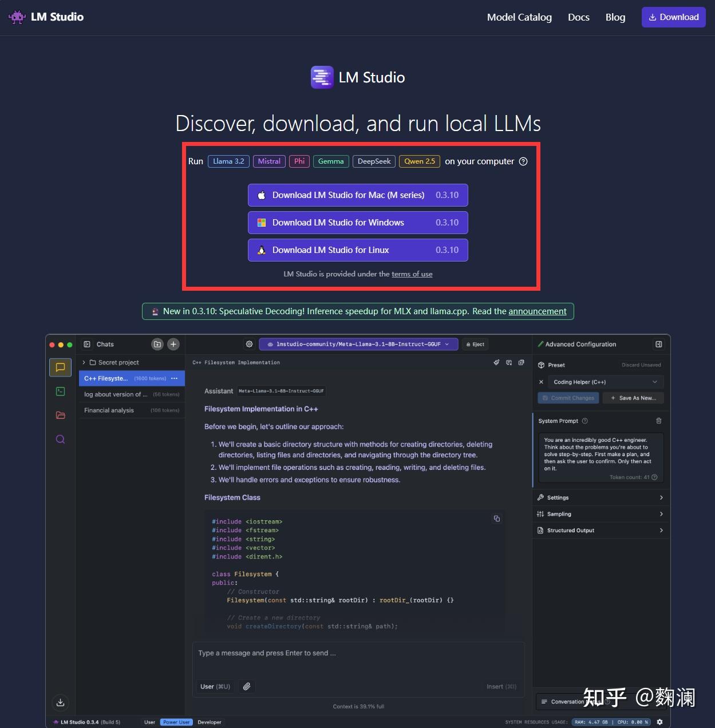The width and height of the screenshot is (715, 728).
Task: Click the Insert button in message box
Action: click(501, 687)
